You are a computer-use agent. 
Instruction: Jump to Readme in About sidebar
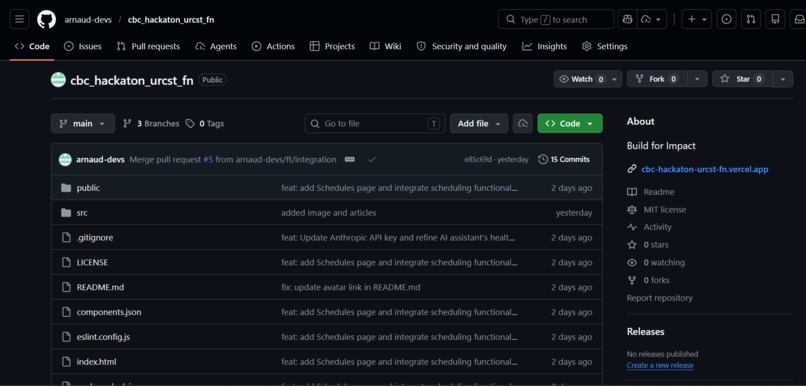coord(658,192)
